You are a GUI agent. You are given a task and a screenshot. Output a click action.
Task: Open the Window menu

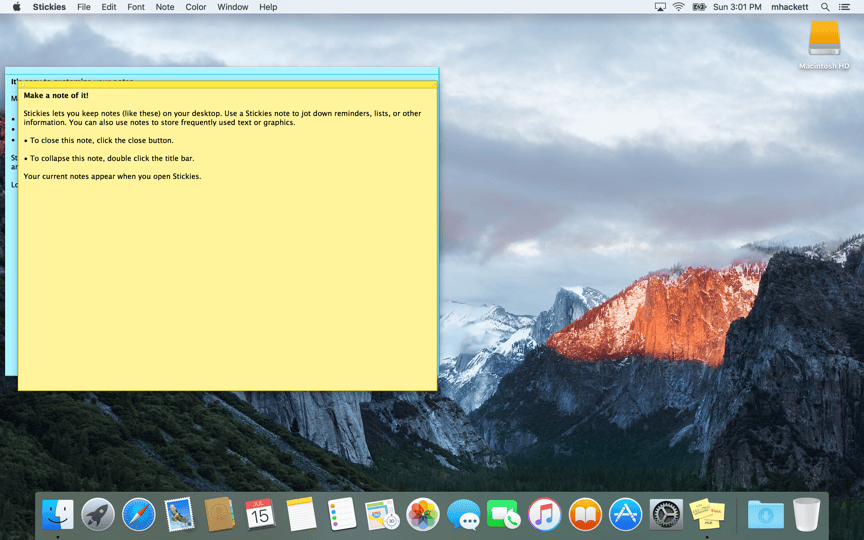pos(233,7)
